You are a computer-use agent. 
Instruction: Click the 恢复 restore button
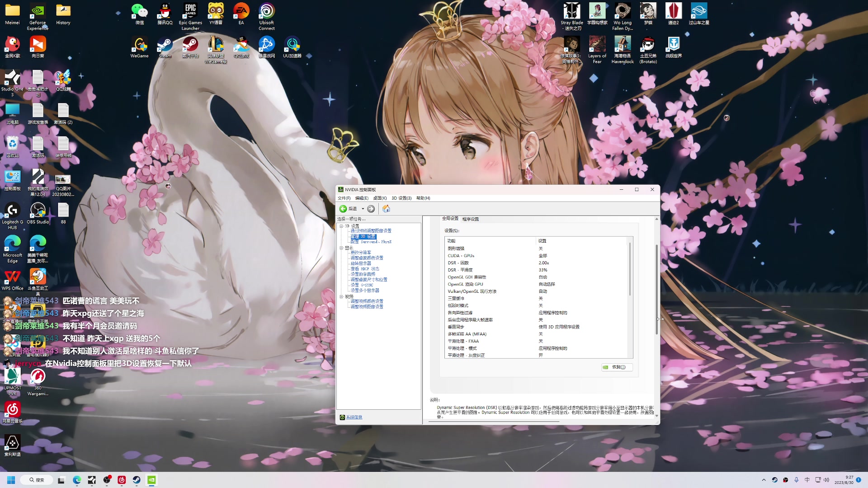click(617, 367)
